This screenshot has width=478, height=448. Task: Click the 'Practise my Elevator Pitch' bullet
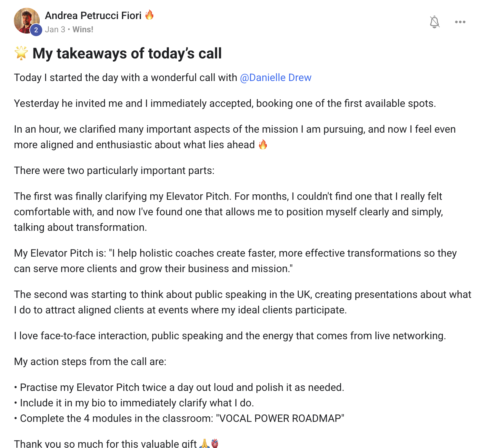pyautogui.click(x=182, y=387)
